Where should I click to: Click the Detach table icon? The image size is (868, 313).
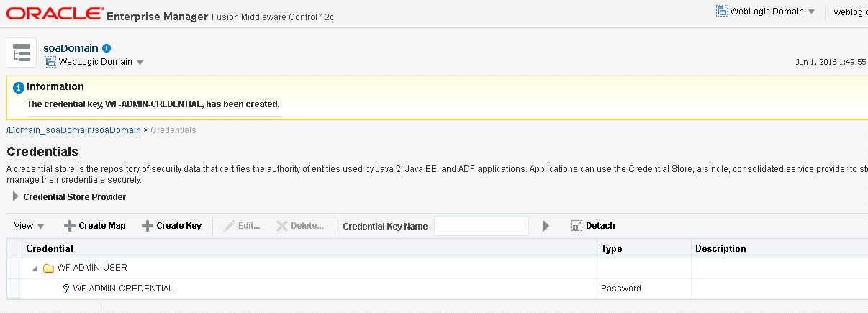tap(577, 226)
